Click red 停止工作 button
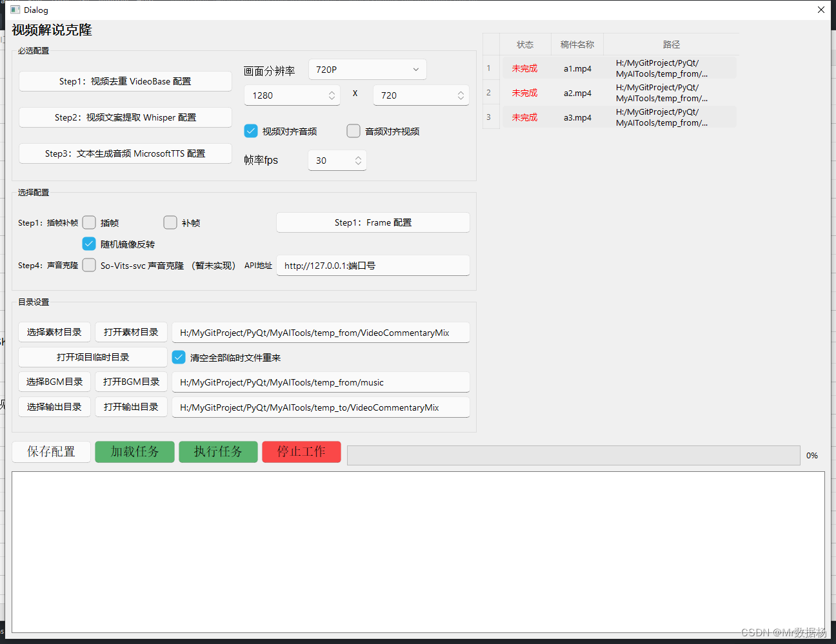The width and height of the screenshot is (836, 644). click(x=301, y=452)
